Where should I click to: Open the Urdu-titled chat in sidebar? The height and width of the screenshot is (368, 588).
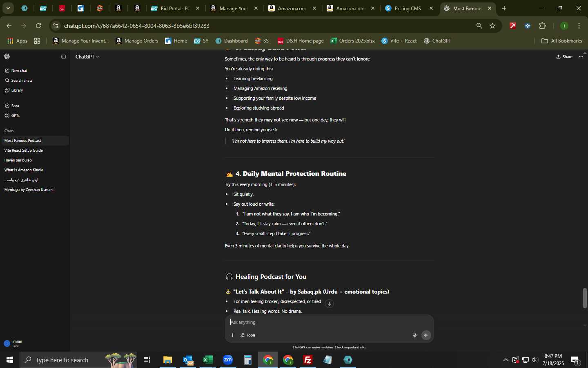click(x=35, y=180)
